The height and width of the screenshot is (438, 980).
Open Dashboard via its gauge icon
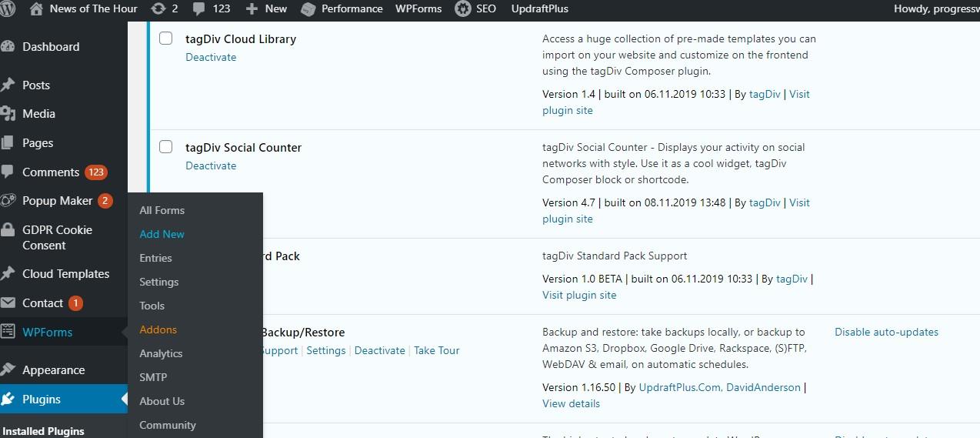click(x=8, y=46)
